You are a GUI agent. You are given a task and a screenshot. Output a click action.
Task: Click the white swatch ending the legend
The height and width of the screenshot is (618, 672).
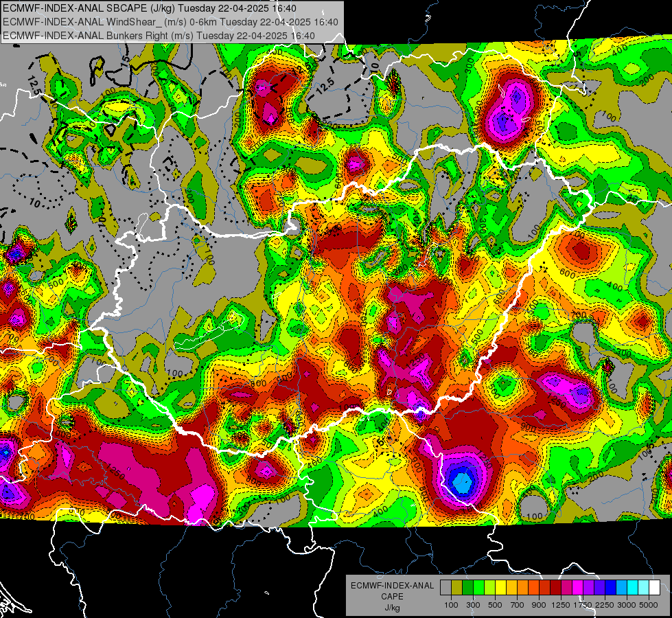click(x=655, y=588)
